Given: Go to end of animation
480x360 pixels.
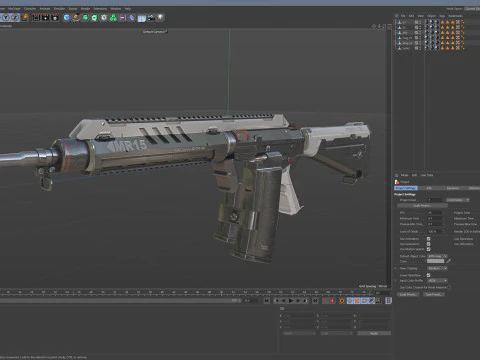Looking at the screenshot, I should [315, 301].
